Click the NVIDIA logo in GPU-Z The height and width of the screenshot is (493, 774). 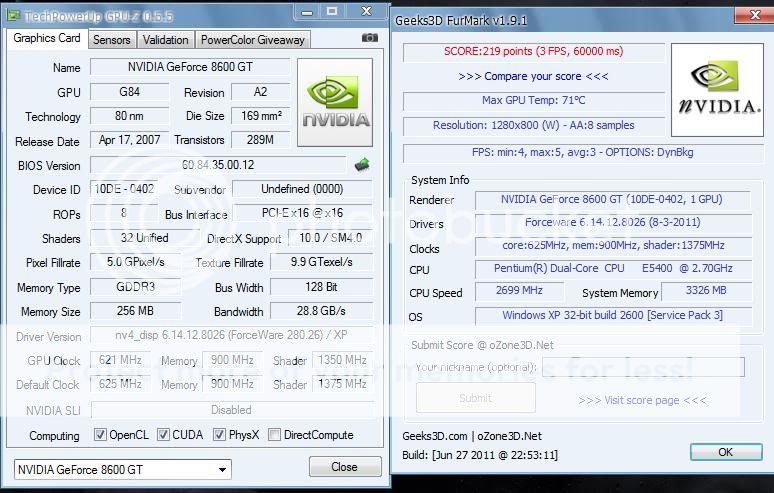coord(335,103)
